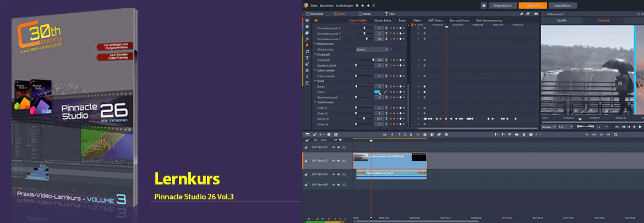Open the Mischmodus dropdown showing Keiner
Viewport: 644px width, 223px height.
click(x=372, y=50)
